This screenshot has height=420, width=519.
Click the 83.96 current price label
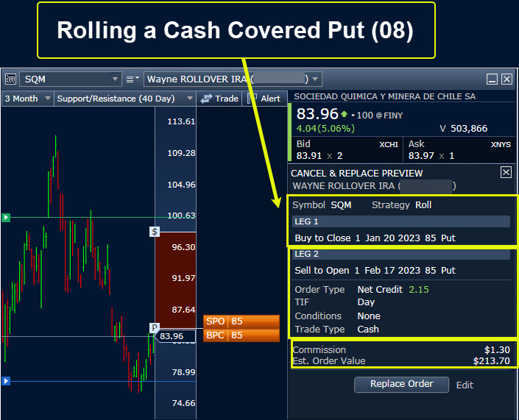[176, 337]
